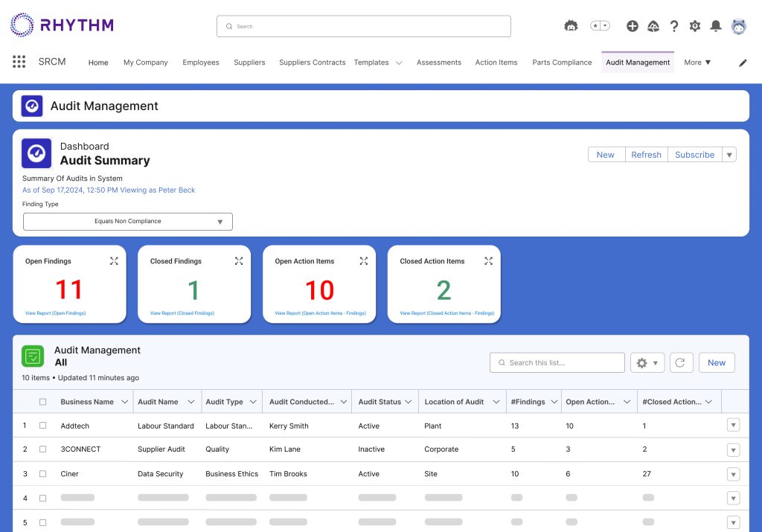Click the global add plus icon

(x=632, y=25)
